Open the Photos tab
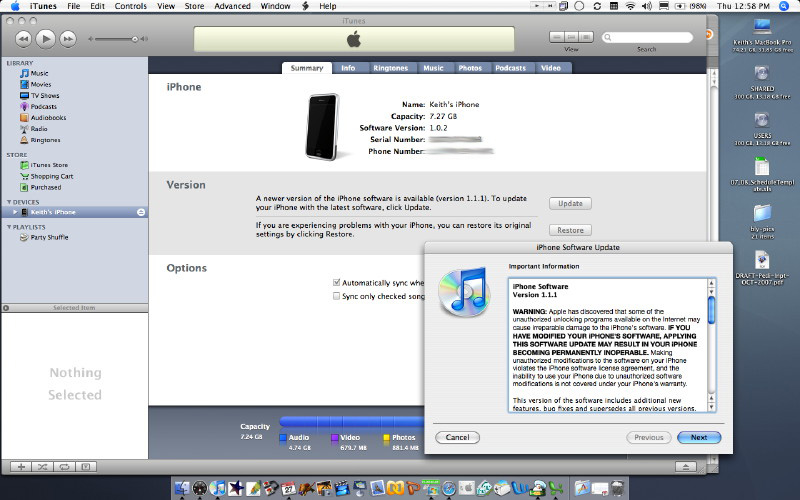 470,68
